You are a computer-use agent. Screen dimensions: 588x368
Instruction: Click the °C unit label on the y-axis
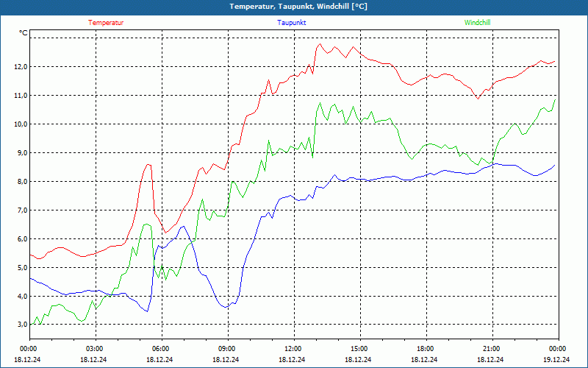point(24,33)
